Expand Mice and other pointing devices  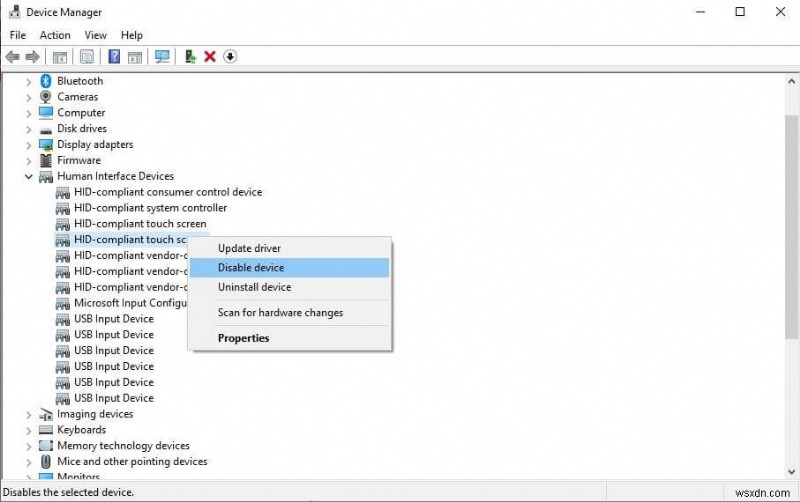(x=29, y=462)
